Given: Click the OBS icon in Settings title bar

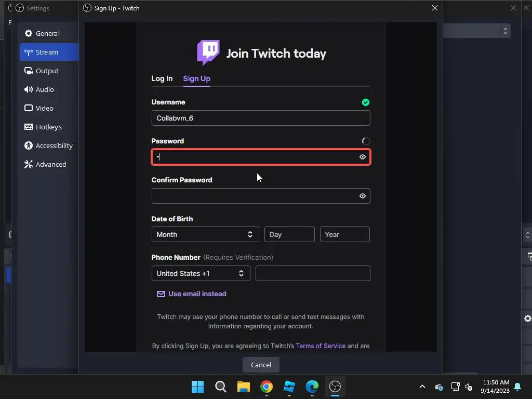Looking at the screenshot, I should pos(20,8).
